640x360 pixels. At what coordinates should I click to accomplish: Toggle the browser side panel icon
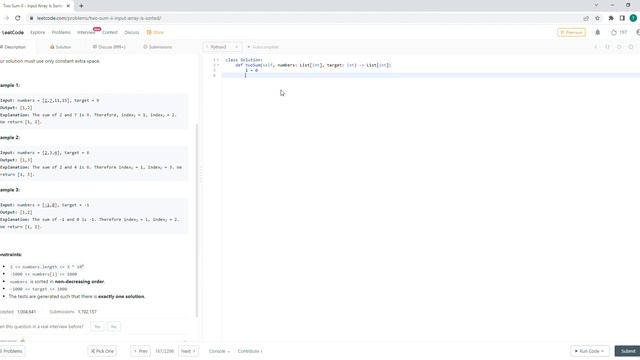[622, 18]
